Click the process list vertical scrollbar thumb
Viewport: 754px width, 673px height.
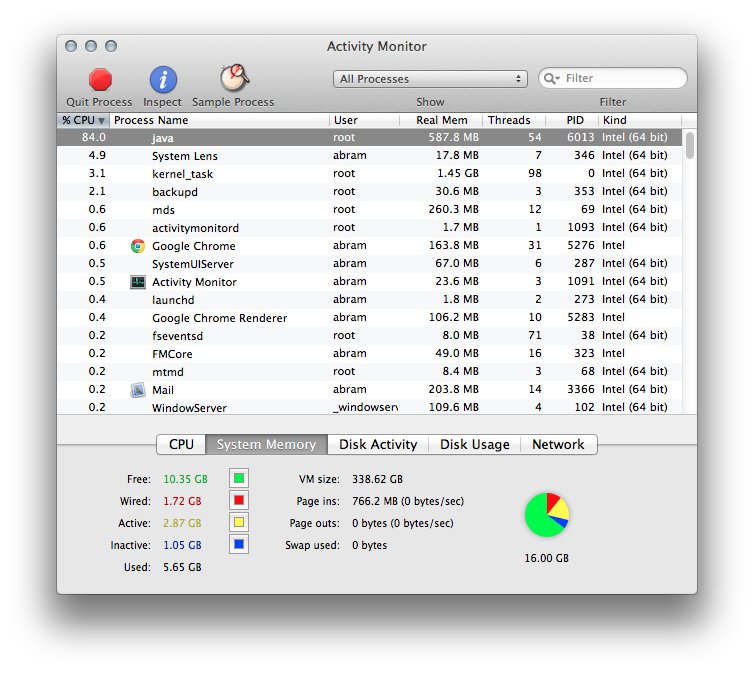click(x=690, y=145)
